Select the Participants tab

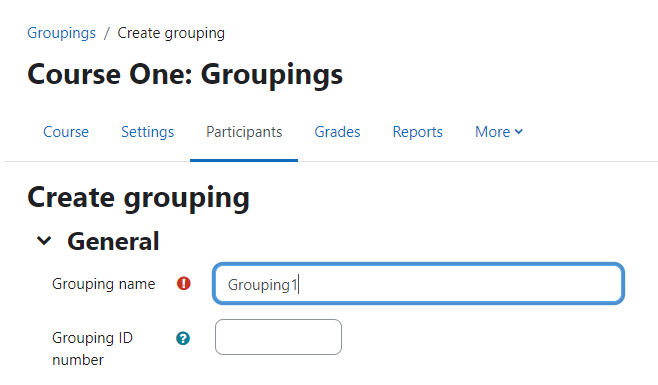(x=244, y=132)
